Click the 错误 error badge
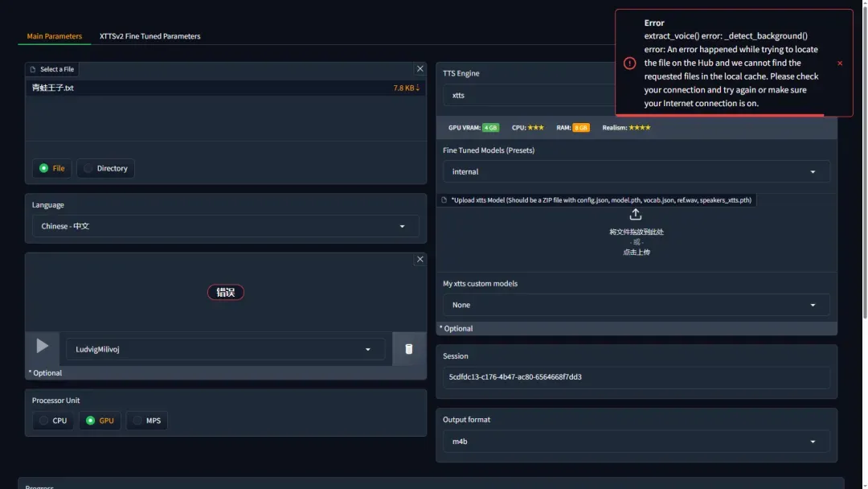 [x=226, y=293]
